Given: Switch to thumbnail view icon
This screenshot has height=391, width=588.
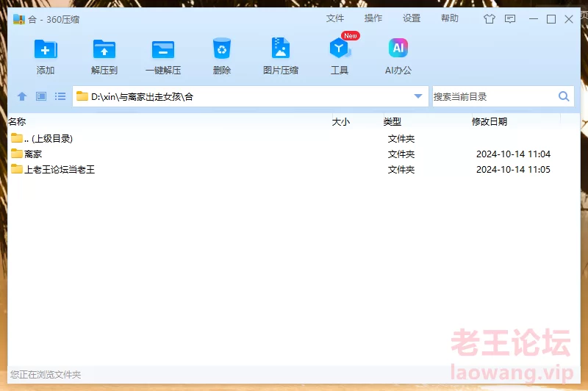Looking at the screenshot, I should coord(41,96).
